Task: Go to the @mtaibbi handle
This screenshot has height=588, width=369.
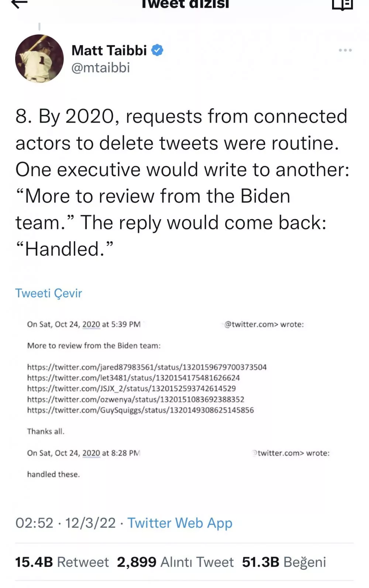Action: pyautogui.click(x=100, y=68)
